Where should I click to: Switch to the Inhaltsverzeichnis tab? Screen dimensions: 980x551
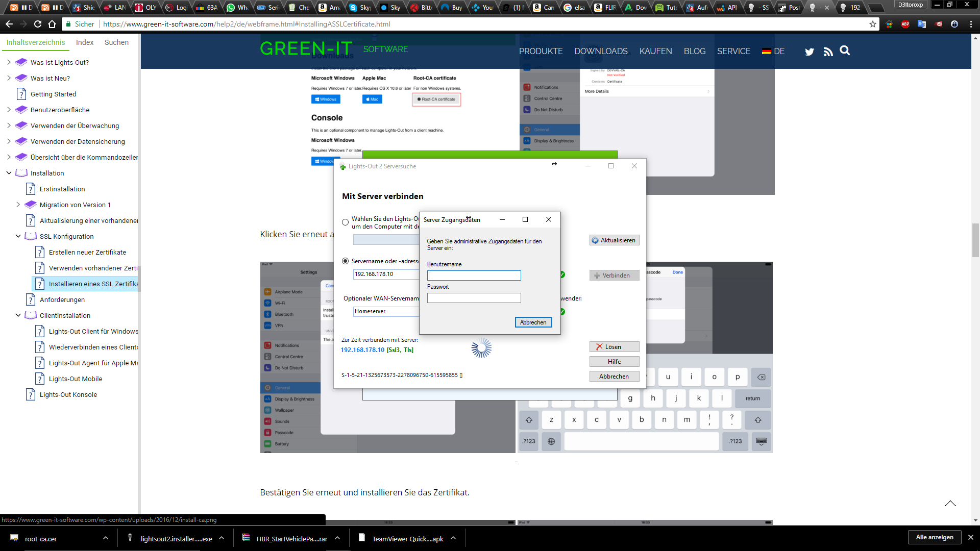click(x=36, y=42)
